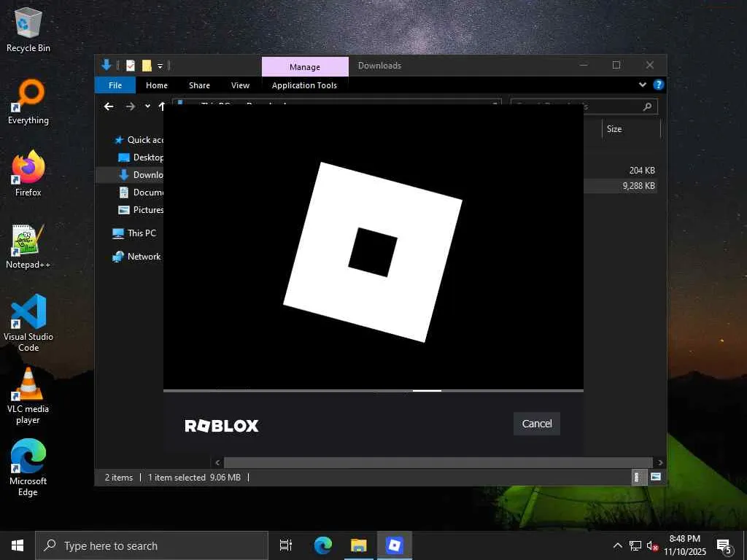Screen dimensions: 747x560
Task: Switch to large icons view layout
Action: tap(656, 477)
